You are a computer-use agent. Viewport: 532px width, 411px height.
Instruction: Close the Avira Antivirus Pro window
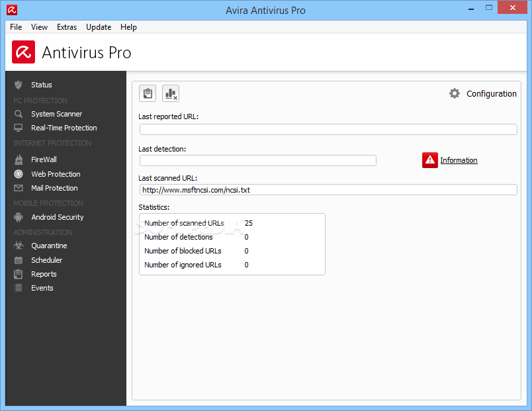[513, 7]
